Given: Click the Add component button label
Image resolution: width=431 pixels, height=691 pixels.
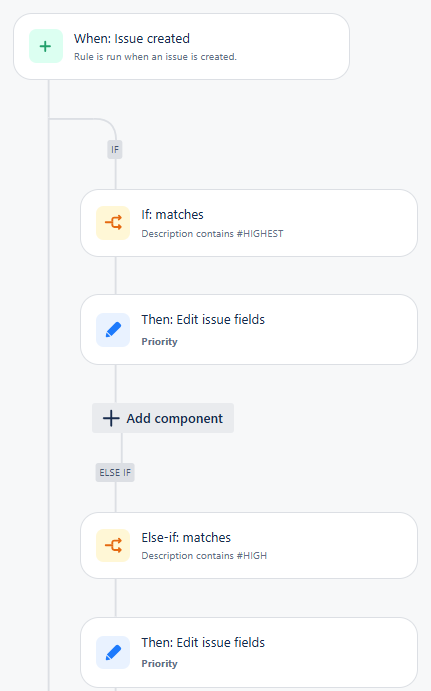Looking at the screenshot, I should (175, 418).
